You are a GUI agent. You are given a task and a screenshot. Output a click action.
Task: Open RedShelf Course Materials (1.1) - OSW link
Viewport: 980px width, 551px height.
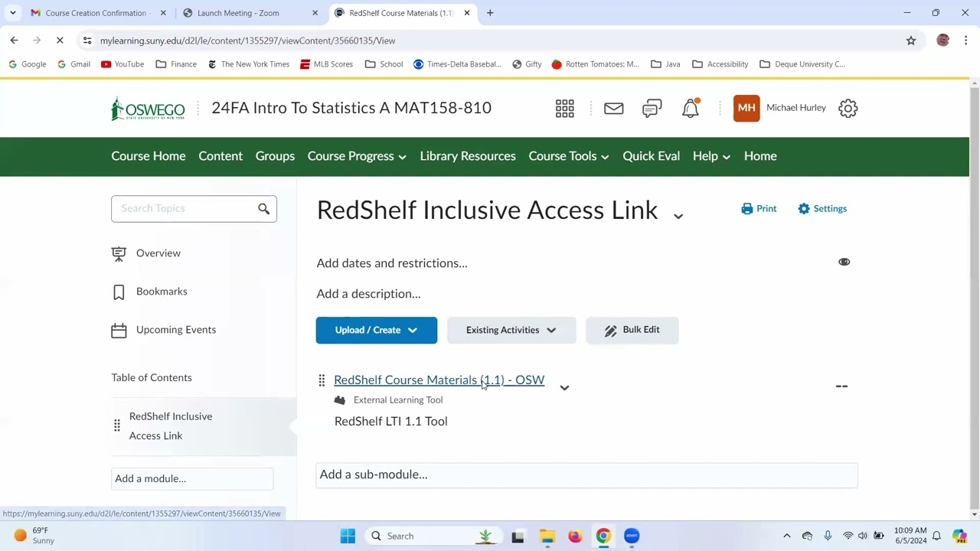[x=439, y=380]
